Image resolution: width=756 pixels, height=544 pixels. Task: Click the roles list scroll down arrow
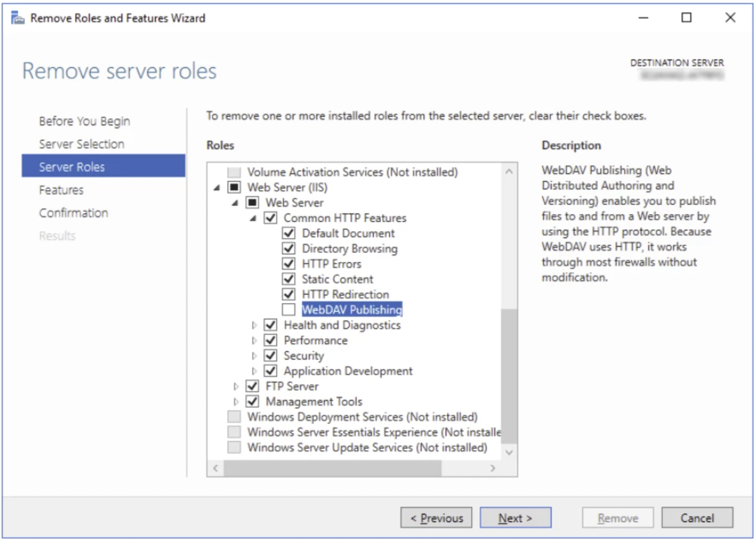point(509,452)
